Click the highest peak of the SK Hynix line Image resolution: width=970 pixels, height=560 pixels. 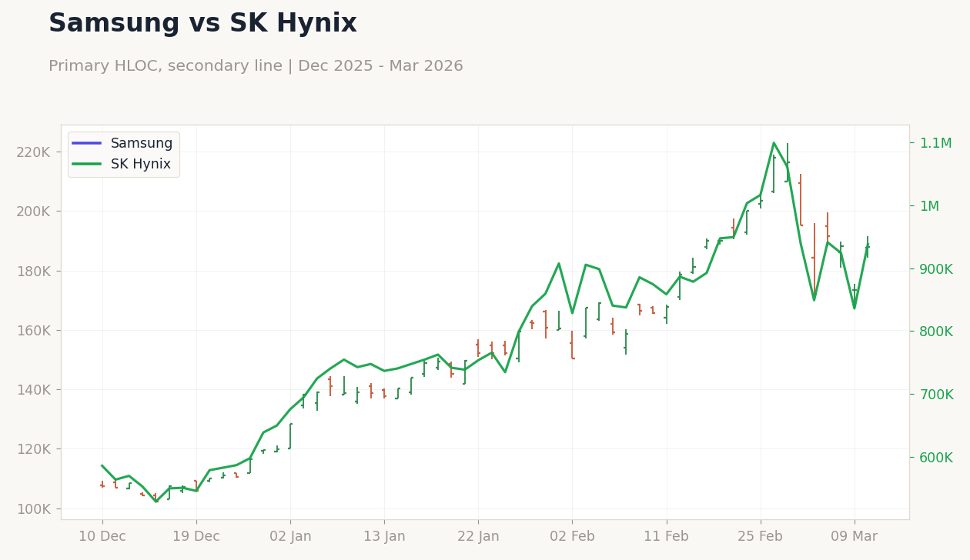[774, 142]
